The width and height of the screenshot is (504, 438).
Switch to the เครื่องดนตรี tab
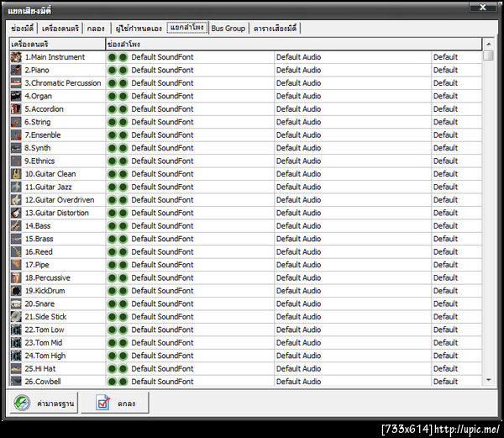point(60,29)
